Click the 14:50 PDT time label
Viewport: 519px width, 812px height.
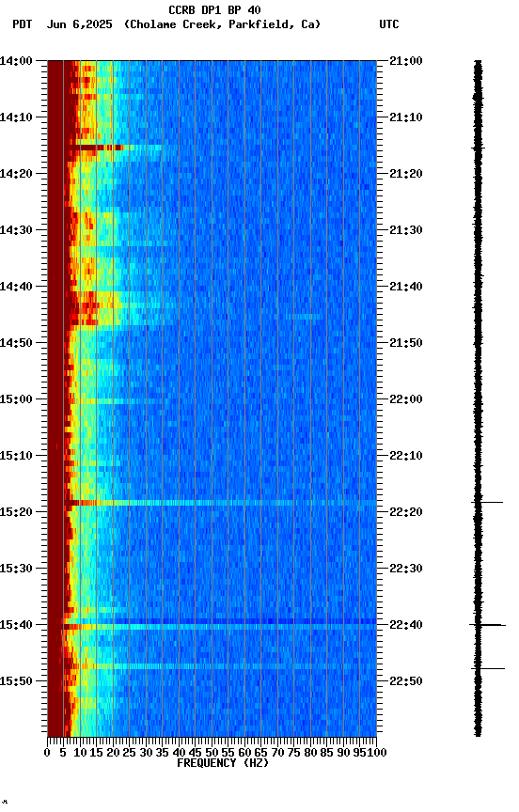tap(16, 343)
